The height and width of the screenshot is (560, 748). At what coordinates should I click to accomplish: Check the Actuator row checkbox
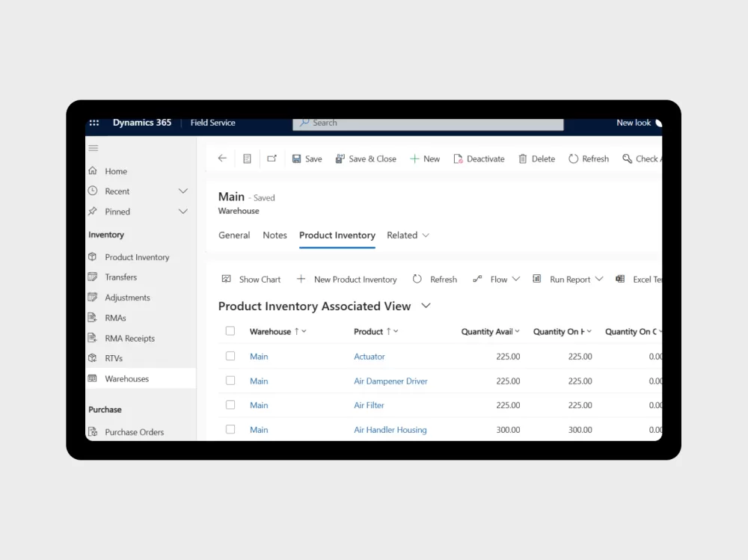[230, 356]
